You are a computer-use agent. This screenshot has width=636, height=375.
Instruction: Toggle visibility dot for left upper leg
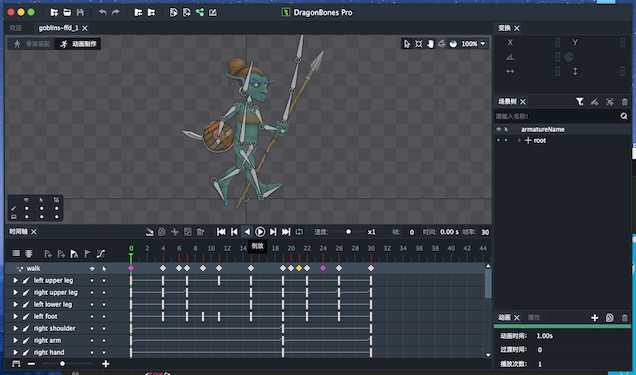pyautogui.click(x=92, y=281)
